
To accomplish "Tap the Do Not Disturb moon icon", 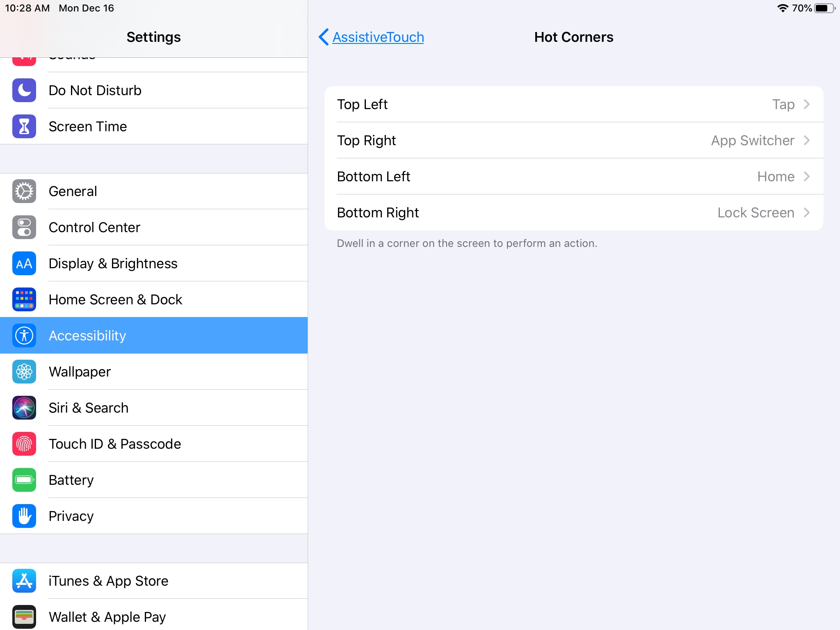I will (24, 90).
